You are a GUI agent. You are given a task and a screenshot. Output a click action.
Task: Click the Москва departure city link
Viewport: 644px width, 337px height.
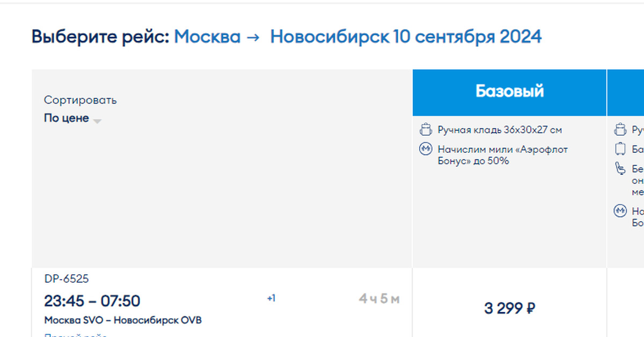point(207,37)
